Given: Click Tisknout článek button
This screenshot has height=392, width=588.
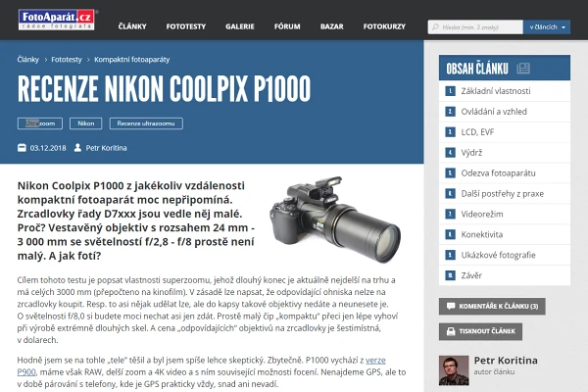Looking at the screenshot, I should (x=480, y=331).
